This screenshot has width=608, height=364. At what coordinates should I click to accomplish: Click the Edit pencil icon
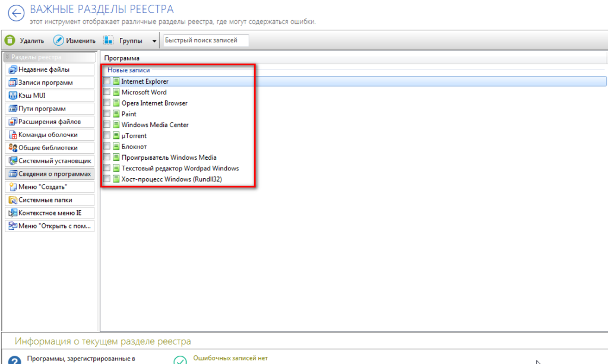coord(59,40)
